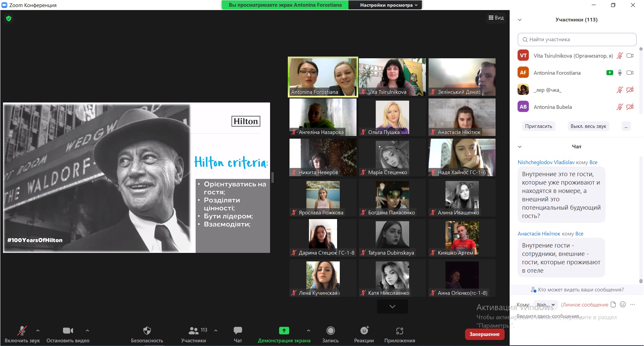Toggle _лер @чка_ muted microphone icon
Screen dimensions: 644x346
point(620,90)
